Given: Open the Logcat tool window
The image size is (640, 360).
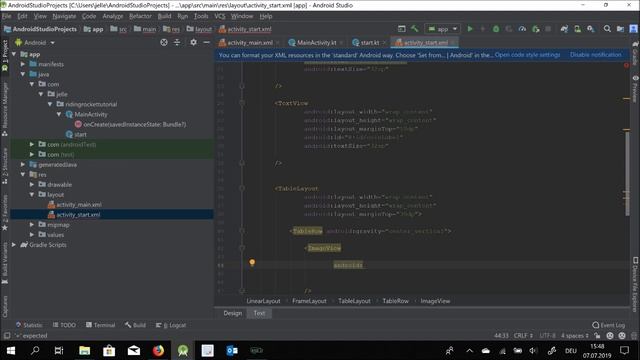Looking at the screenshot, I should pos(171,325).
